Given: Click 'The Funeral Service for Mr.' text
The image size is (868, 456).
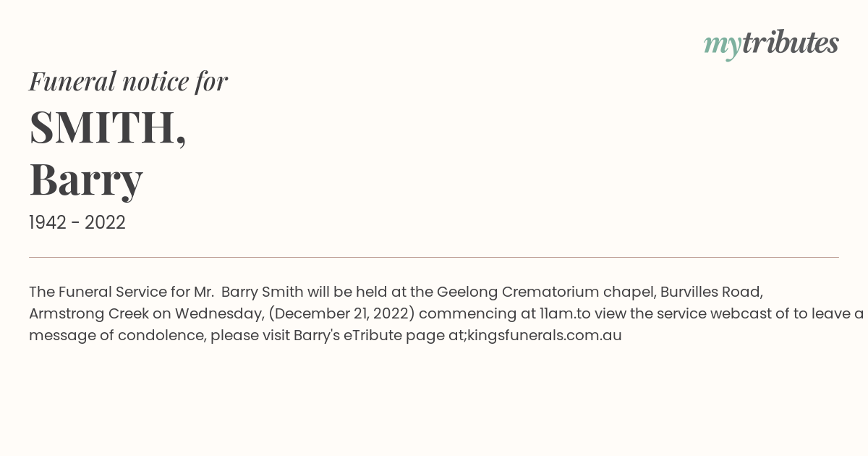Looking at the screenshot, I should coord(122,292).
